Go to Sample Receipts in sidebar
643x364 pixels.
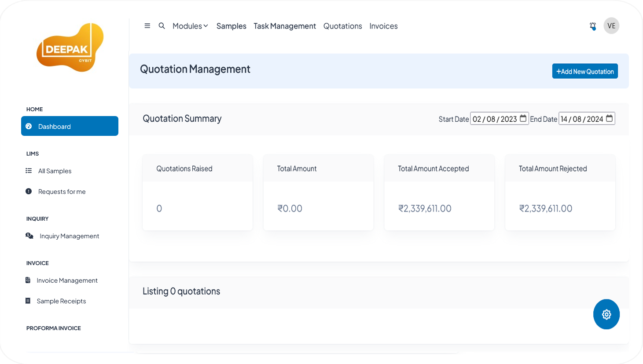point(61,301)
